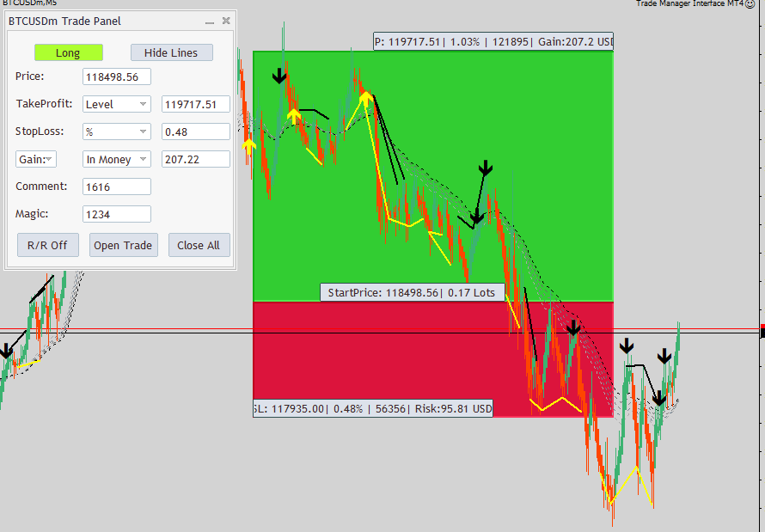Close the BTCUSDm Trade Panel
The width and height of the screenshot is (765, 532).
[226, 21]
